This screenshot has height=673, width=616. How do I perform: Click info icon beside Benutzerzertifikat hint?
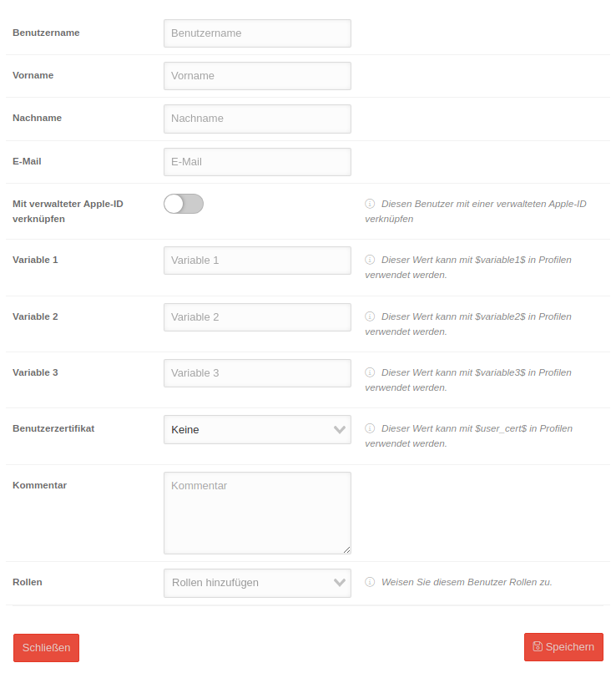(x=370, y=428)
